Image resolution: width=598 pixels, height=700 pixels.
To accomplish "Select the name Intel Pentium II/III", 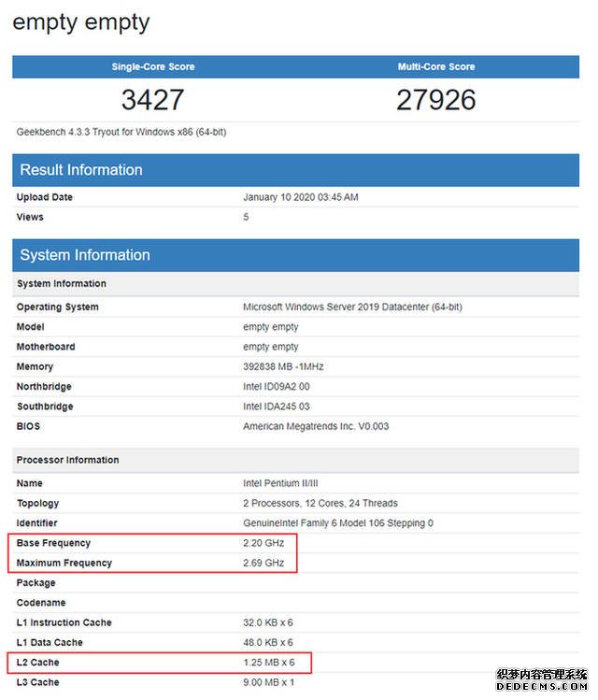I will [x=280, y=483].
